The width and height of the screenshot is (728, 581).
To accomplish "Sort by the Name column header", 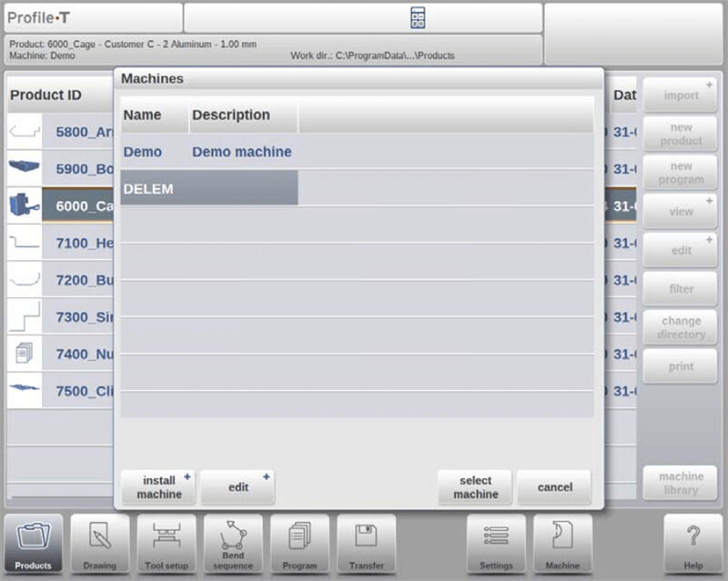I will pyautogui.click(x=142, y=115).
